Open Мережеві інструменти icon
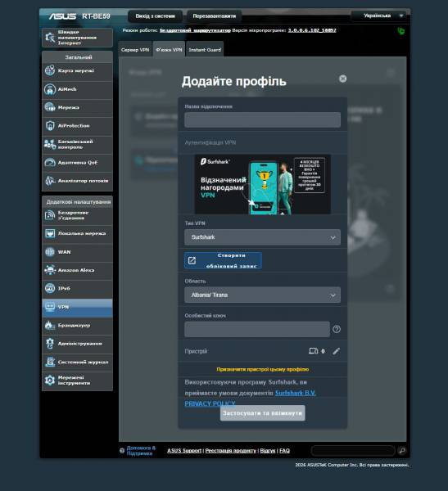This screenshot has width=448, height=491. tap(50, 381)
